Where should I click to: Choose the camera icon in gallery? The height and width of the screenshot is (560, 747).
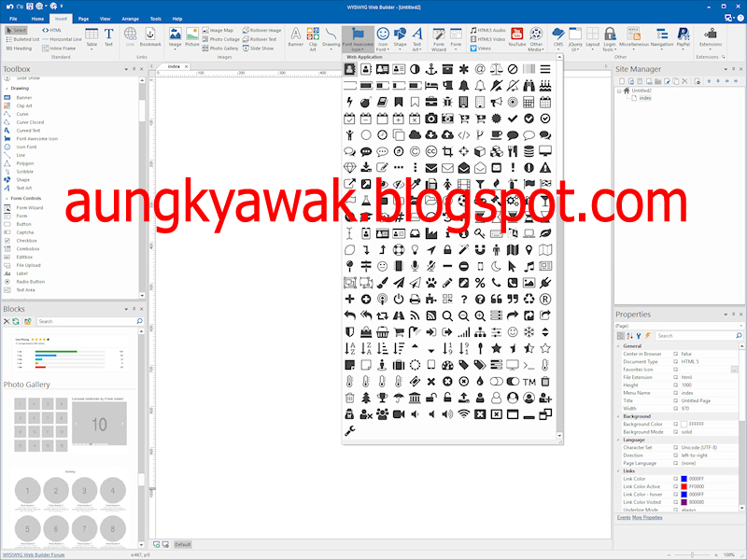click(431, 119)
